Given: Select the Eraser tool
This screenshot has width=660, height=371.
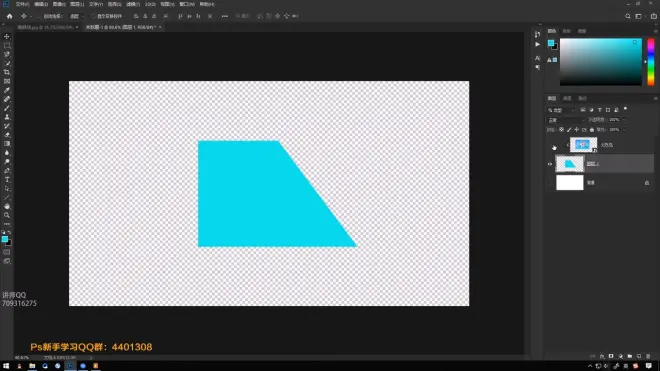Looking at the screenshot, I should tap(7, 135).
